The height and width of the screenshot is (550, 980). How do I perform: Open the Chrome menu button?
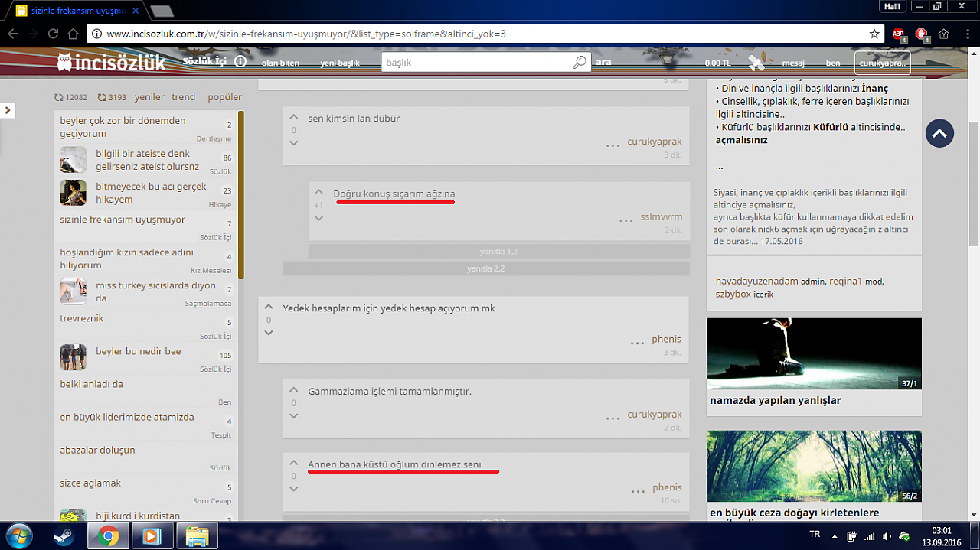[967, 34]
